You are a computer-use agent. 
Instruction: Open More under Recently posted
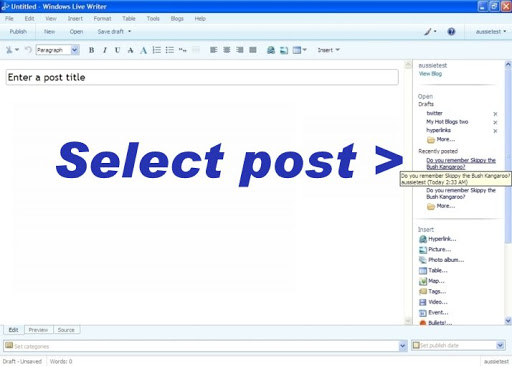coord(441,206)
